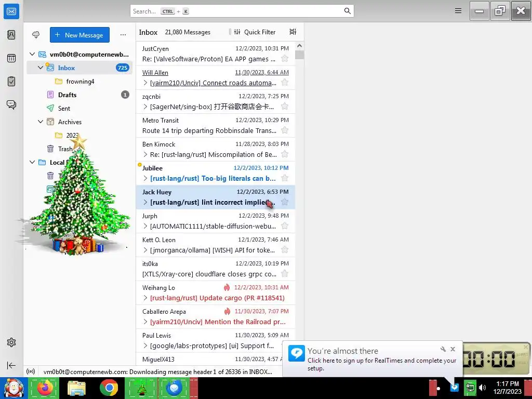Open the Drafts folder
The image size is (532, 399).
[x=79, y=95]
